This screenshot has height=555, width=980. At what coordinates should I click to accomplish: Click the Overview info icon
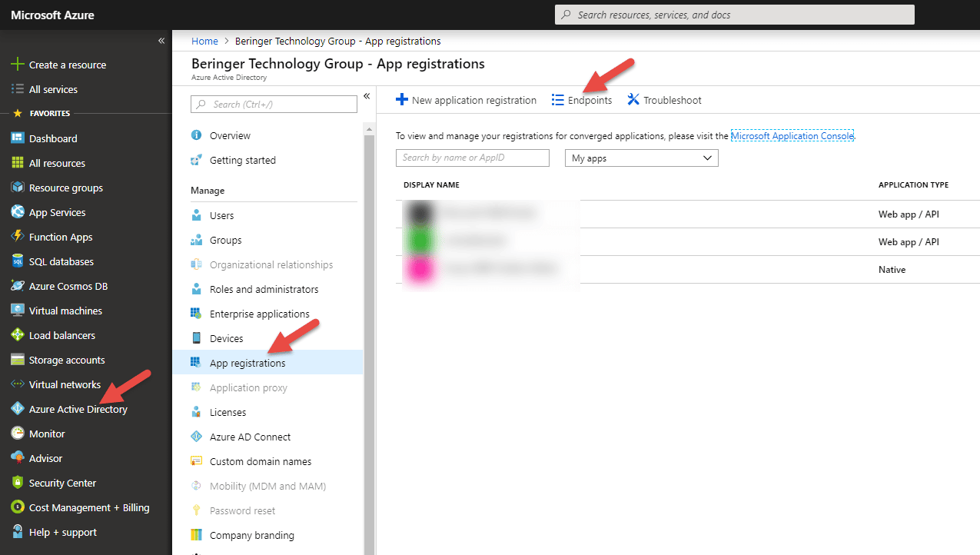point(196,135)
